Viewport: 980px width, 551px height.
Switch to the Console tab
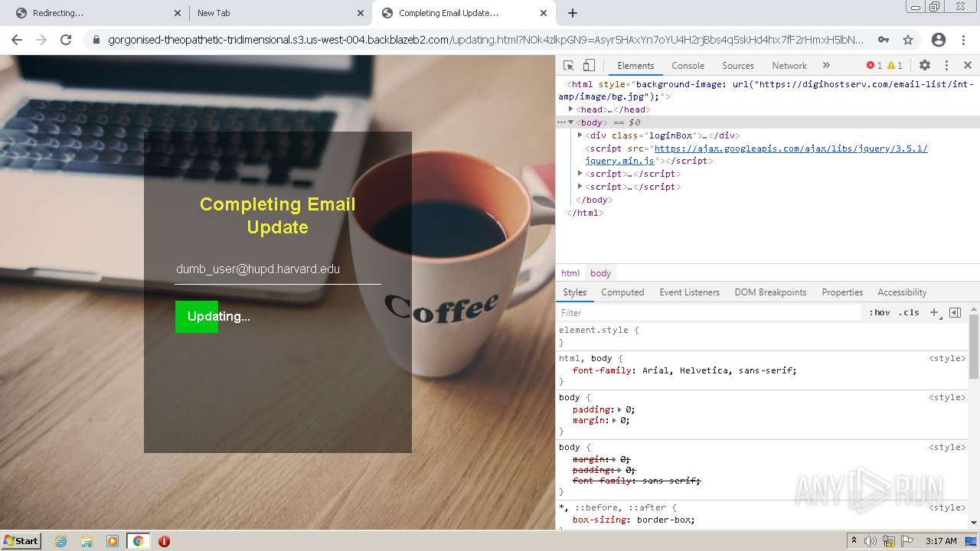(x=688, y=66)
